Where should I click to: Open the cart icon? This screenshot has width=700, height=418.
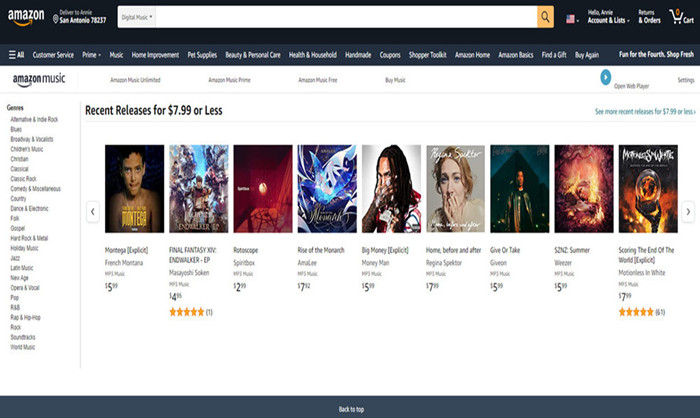(x=681, y=17)
